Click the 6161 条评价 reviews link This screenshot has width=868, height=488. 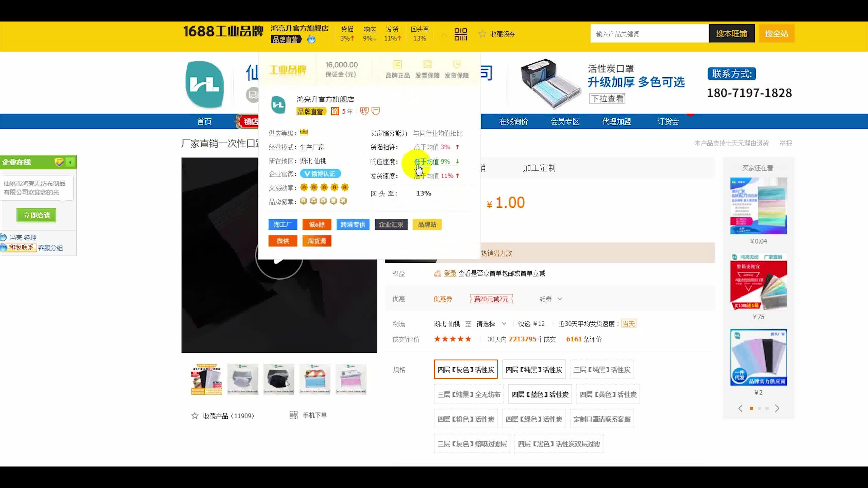coord(584,339)
